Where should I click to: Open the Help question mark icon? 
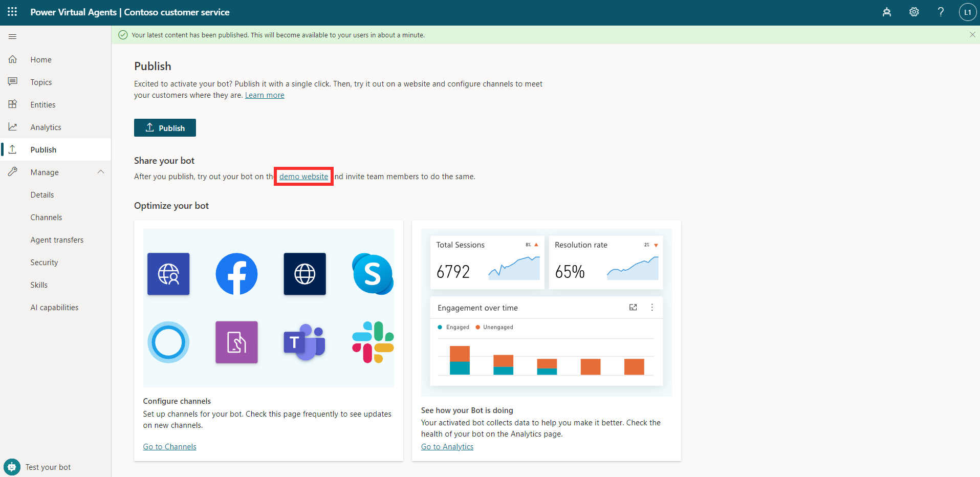point(941,12)
